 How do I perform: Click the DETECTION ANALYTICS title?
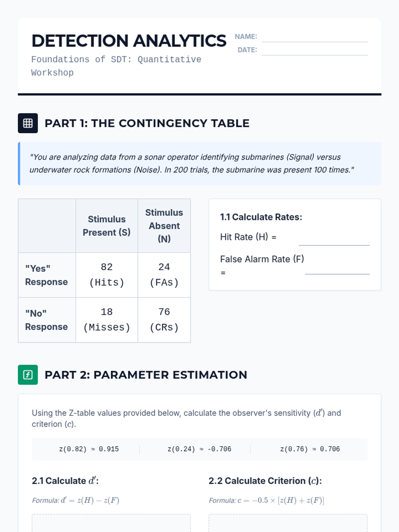tap(129, 41)
